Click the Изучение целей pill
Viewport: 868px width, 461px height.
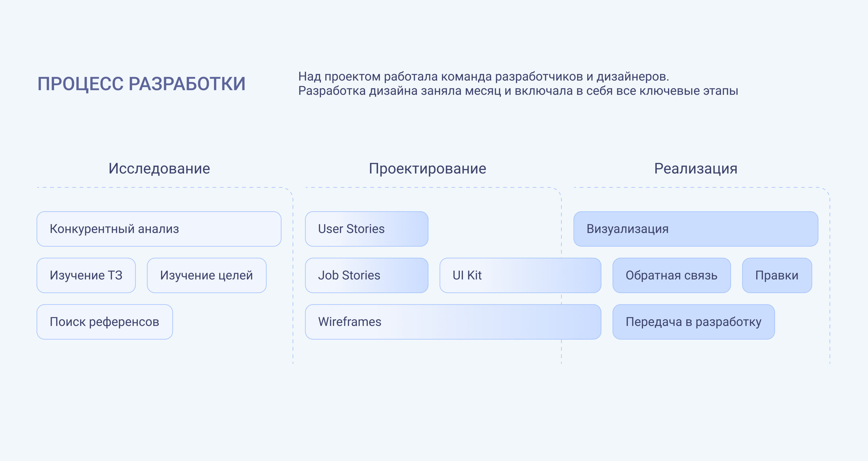[206, 275]
